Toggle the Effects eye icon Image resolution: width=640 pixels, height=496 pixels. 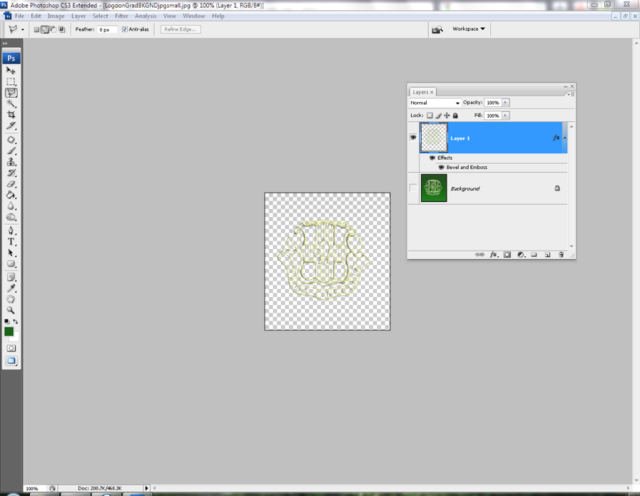point(432,158)
